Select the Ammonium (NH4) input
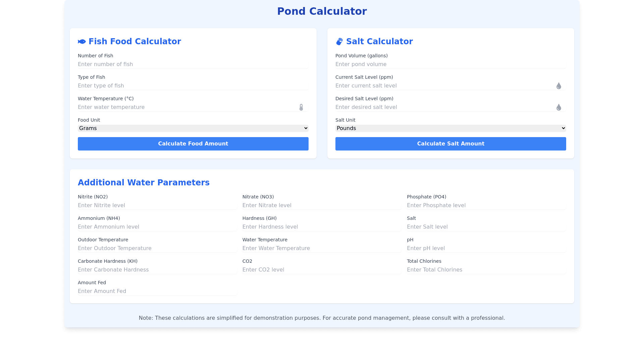Viewport: 644px width, 362px height. (x=157, y=227)
